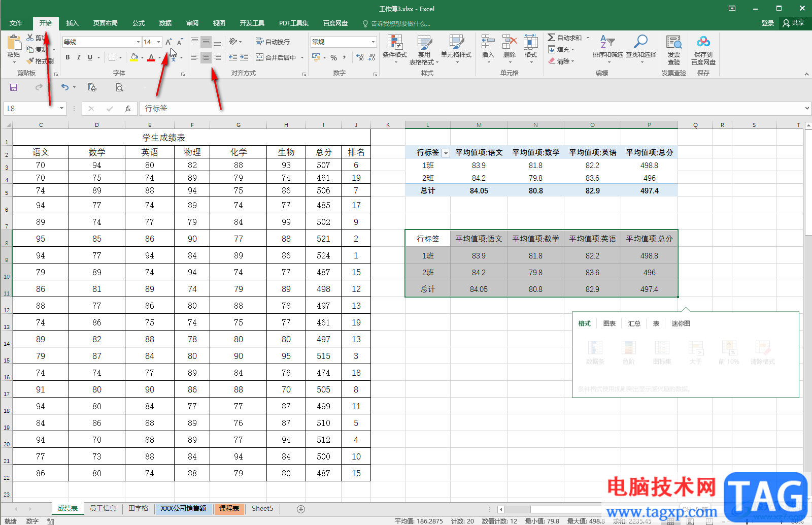Apply the red font color
This screenshot has width=812, height=525.
point(151,57)
